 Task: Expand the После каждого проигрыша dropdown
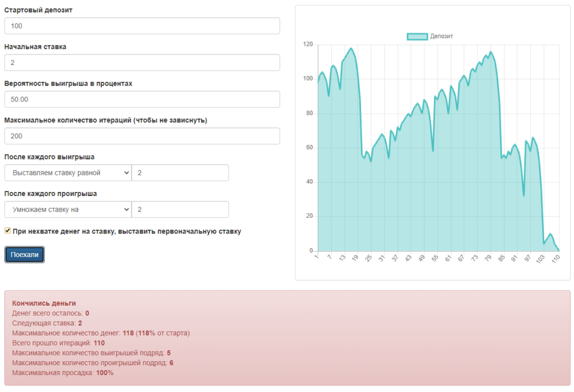[68, 209]
